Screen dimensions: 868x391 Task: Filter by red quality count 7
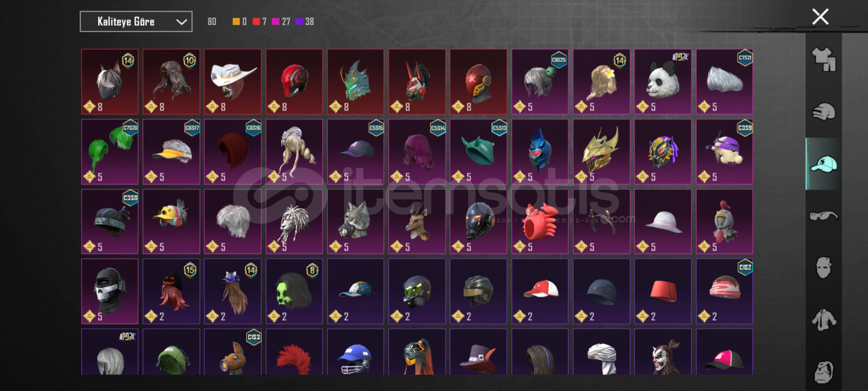tap(260, 22)
